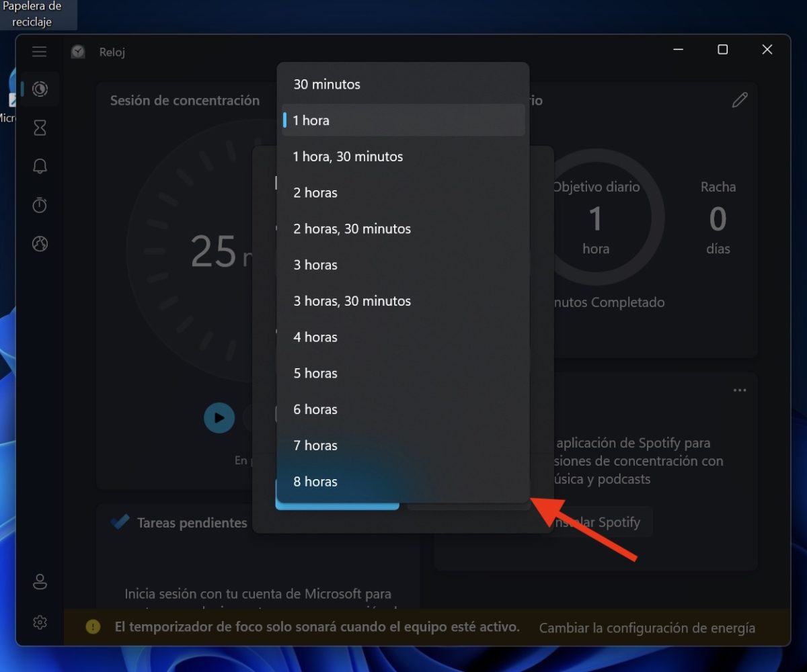Open the World clock page
Viewport: 807px width, 672px height.
(40, 244)
